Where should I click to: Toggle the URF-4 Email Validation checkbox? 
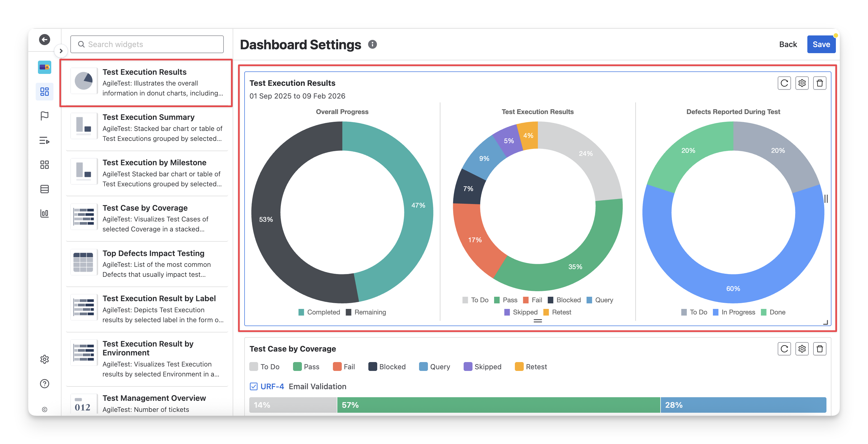coord(254,386)
